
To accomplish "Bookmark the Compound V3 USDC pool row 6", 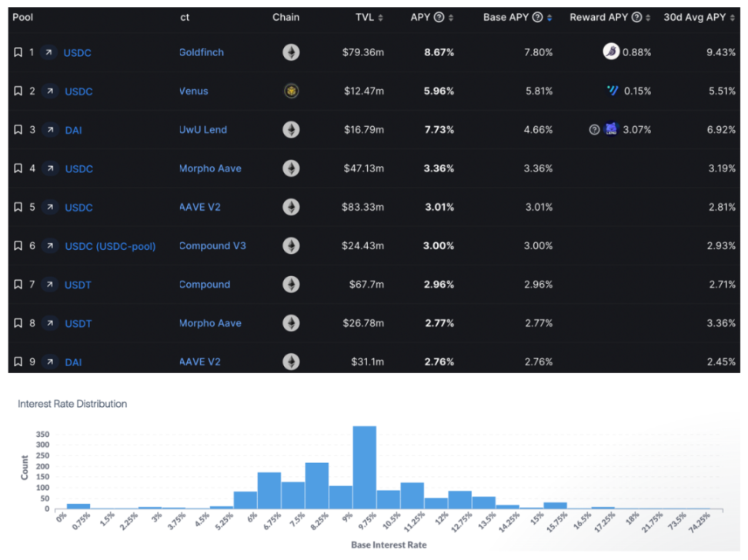I will click(18, 245).
